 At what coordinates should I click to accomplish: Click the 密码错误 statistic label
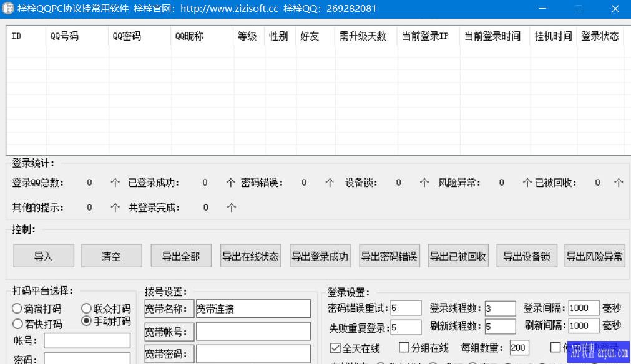coord(262,183)
